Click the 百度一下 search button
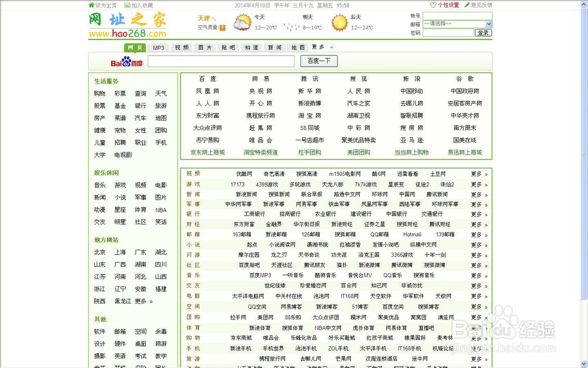Image resolution: width=588 pixels, height=368 pixels. point(319,61)
